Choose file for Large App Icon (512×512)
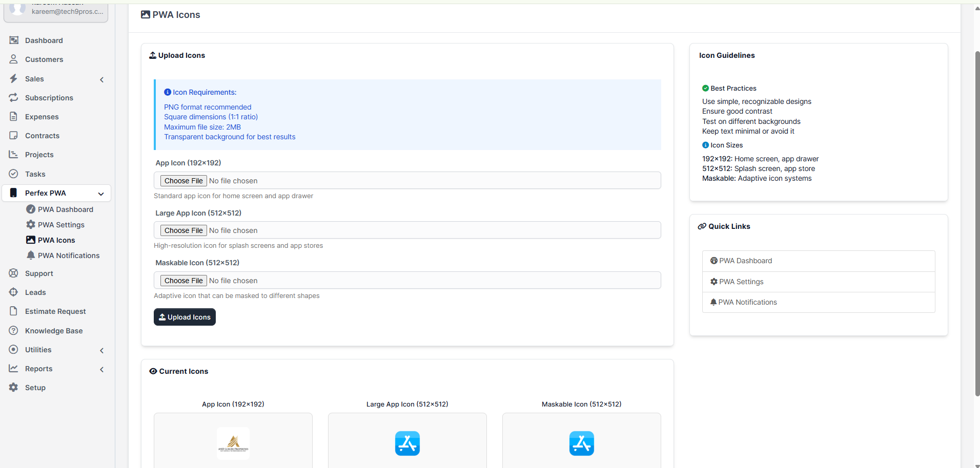The height and width of the screenshot is (468, 980). pyautogui.click(x=183, y=230)
